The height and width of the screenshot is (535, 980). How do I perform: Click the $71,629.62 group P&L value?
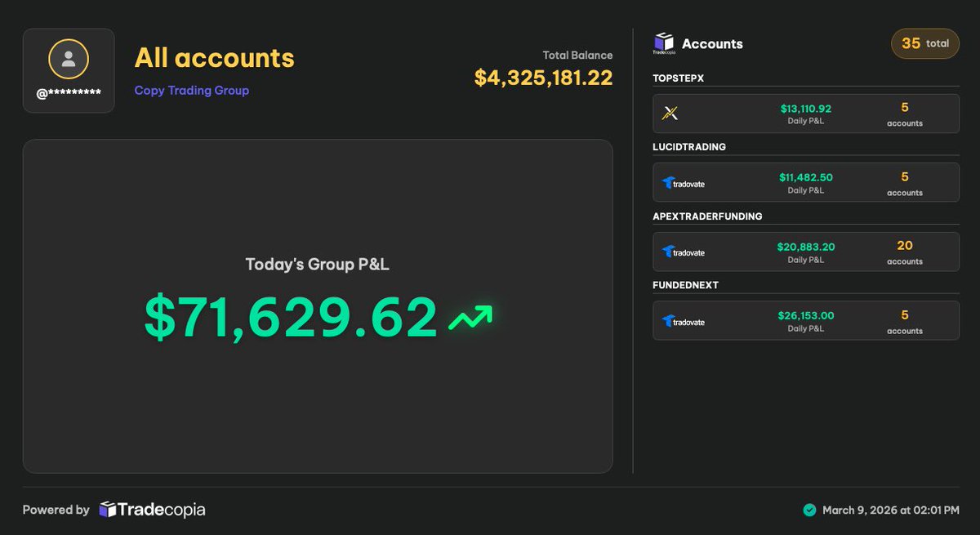coord(292,317)
